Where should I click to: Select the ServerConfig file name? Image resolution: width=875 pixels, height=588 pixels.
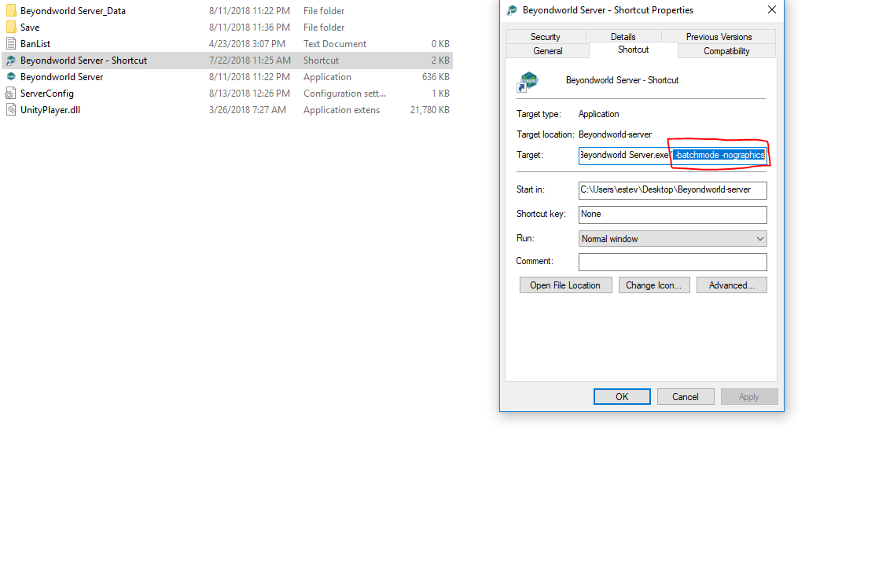47,94
